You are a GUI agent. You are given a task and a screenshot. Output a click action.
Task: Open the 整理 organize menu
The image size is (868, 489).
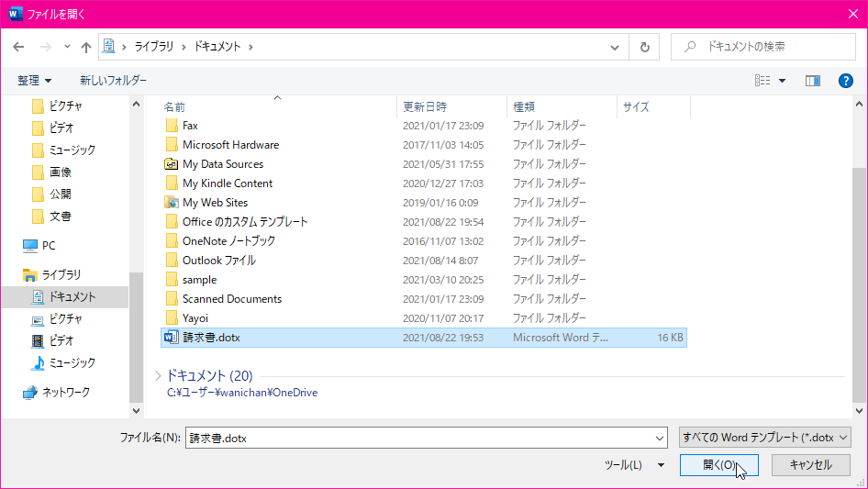[x=34, y=81]
